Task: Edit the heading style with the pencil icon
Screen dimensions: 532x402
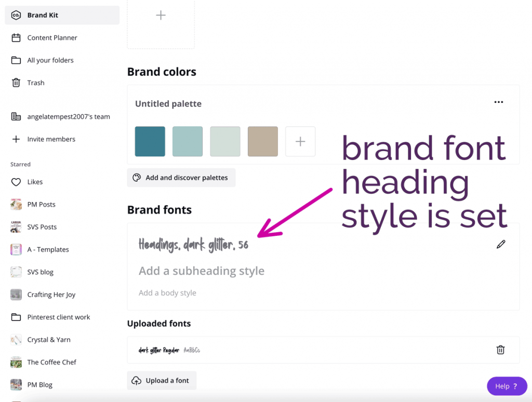Action: point(500,244)
